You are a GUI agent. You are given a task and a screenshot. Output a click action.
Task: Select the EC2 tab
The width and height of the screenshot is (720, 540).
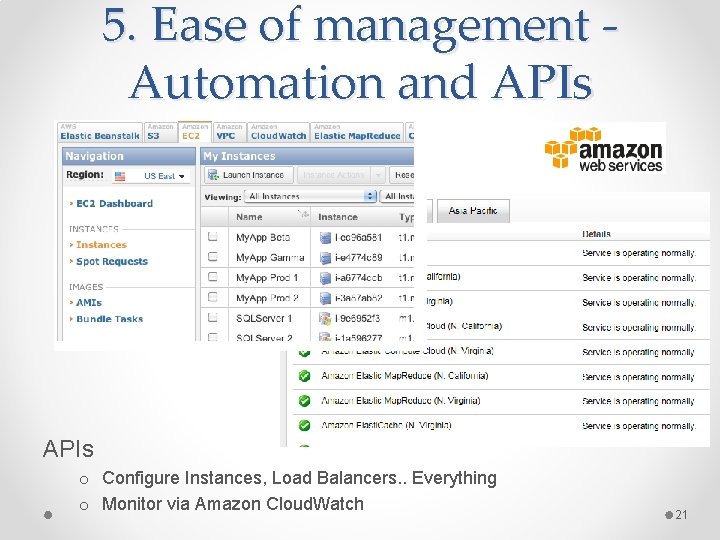coord(195,132)
